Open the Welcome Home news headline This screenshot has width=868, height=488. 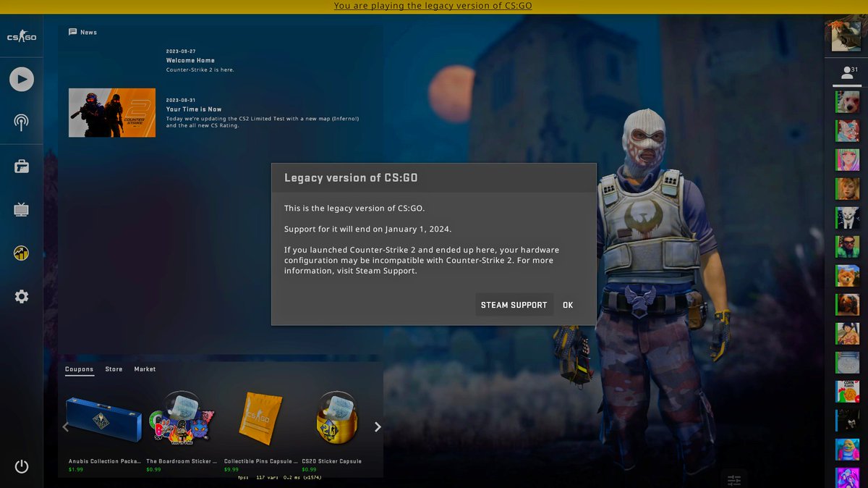point(190,61)
